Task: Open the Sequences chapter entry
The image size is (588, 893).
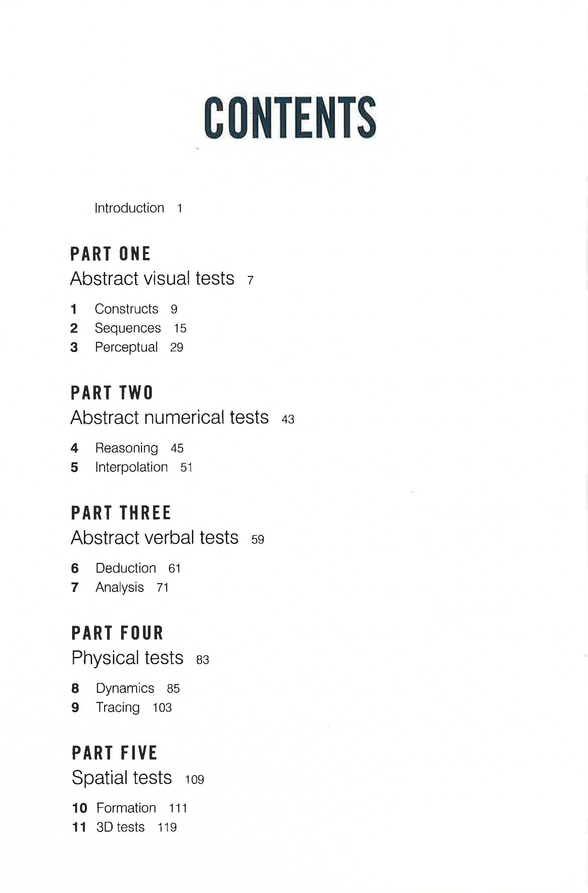Action: coord(128,328)
